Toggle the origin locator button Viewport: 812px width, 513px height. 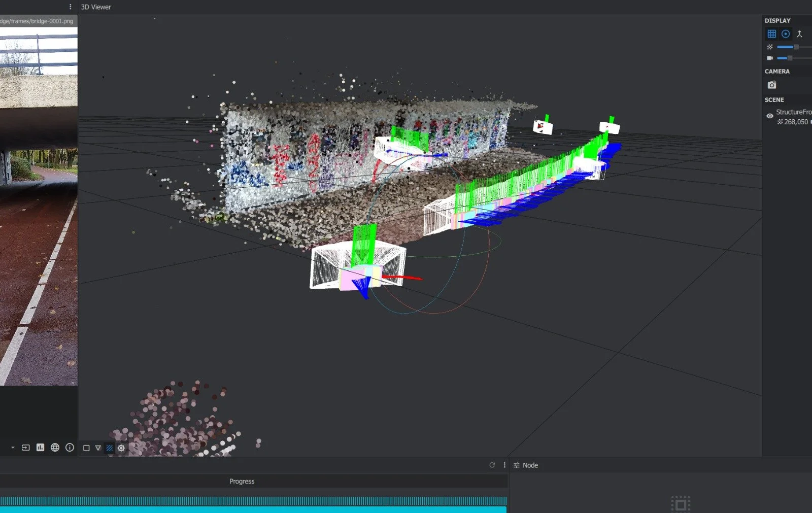[x=799, y=34]
